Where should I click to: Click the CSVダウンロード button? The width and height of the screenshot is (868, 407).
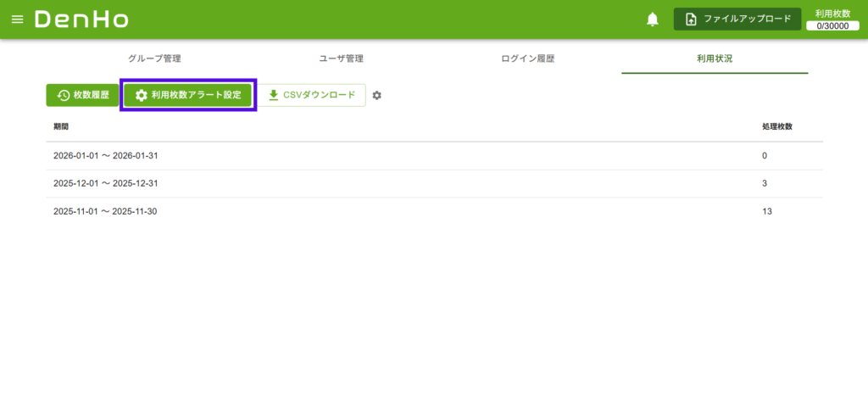pyautogui.click(x=312, y=95)
